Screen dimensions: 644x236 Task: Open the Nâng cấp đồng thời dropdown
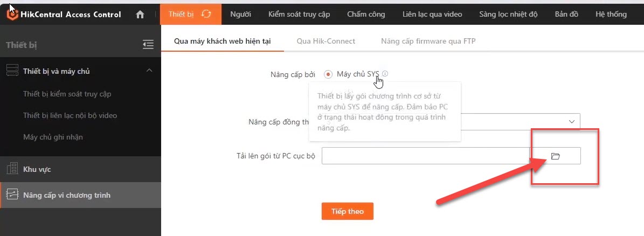click(571, 122)
